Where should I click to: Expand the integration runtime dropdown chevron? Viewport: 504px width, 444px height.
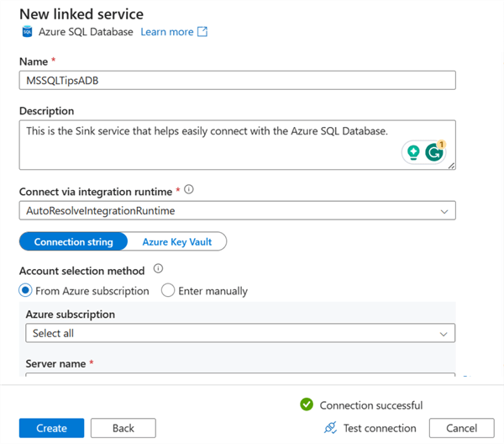[x=444, y=211]
